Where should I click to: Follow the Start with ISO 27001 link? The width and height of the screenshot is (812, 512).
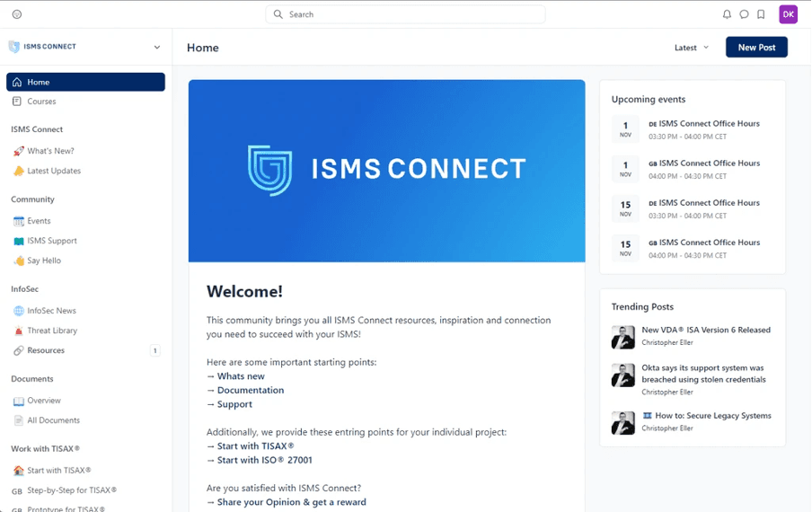(265, 460)
